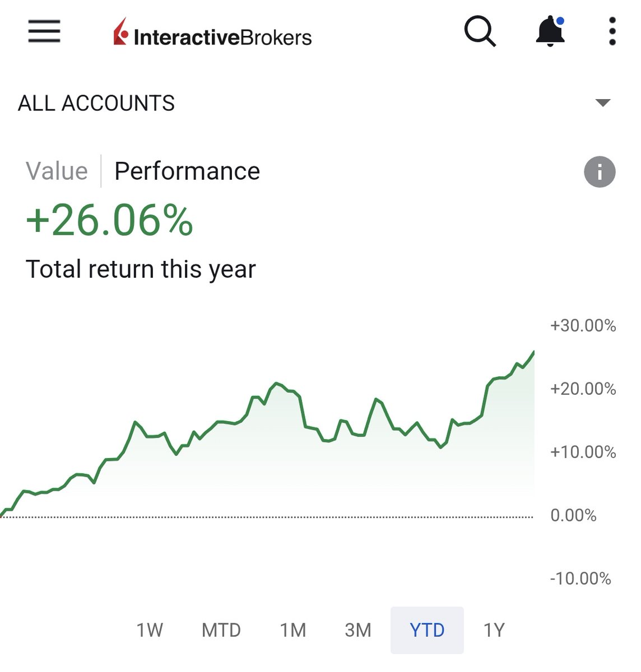Set the chart range to 1W

[150, 631]
